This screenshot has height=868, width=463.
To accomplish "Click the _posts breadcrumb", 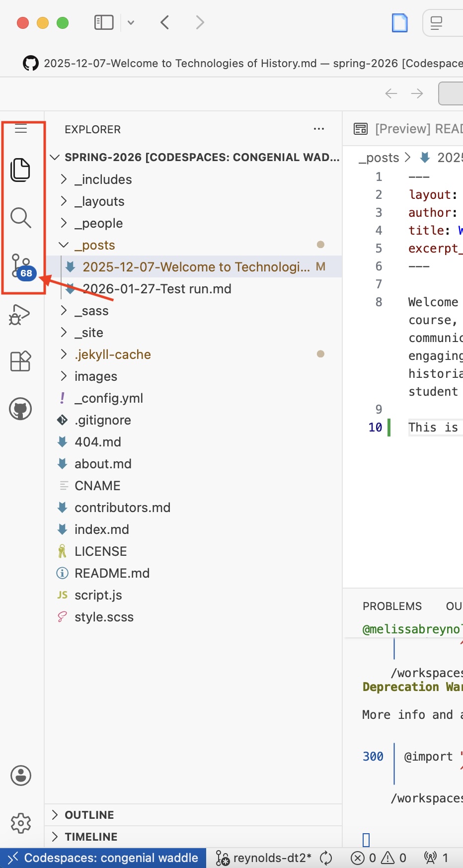I will 379,158.
